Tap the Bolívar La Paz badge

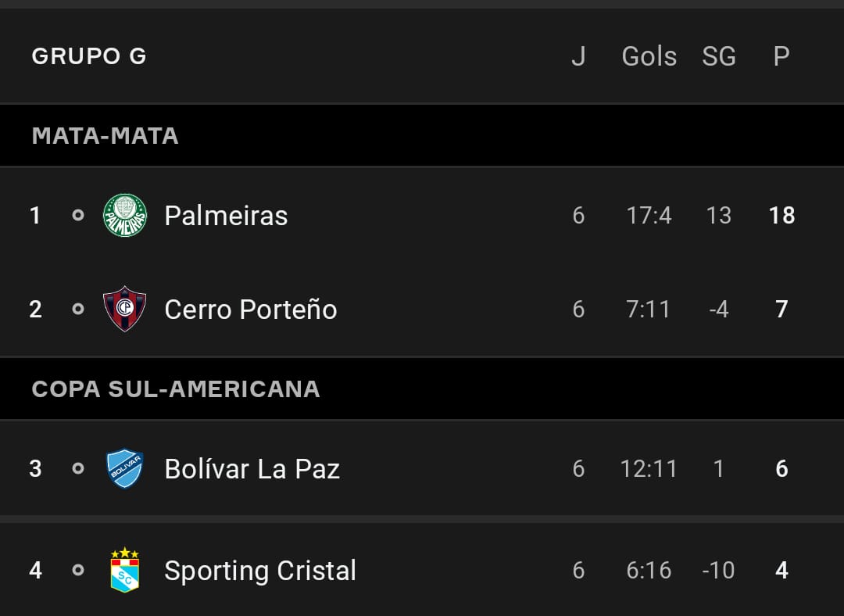click(125, 468)
